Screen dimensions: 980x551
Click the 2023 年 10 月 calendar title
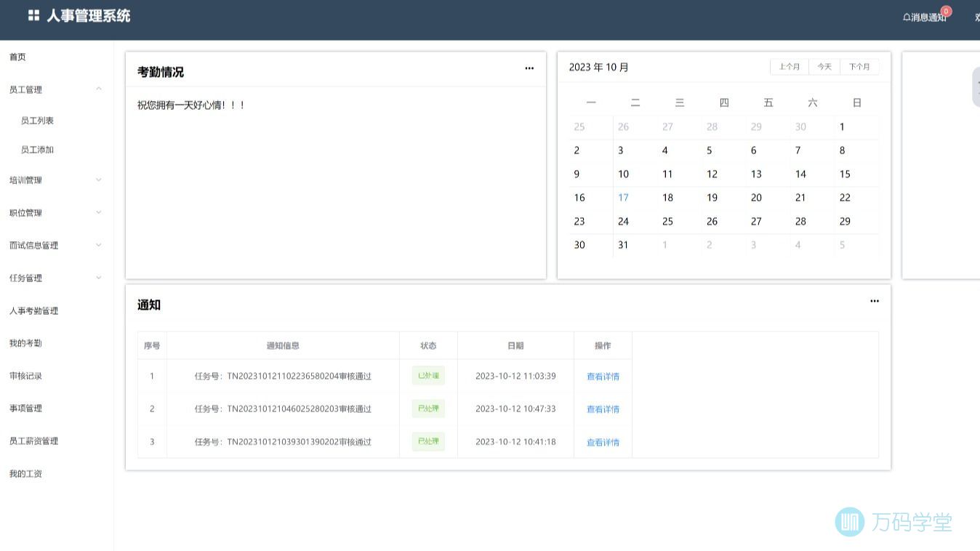[598, 67]
